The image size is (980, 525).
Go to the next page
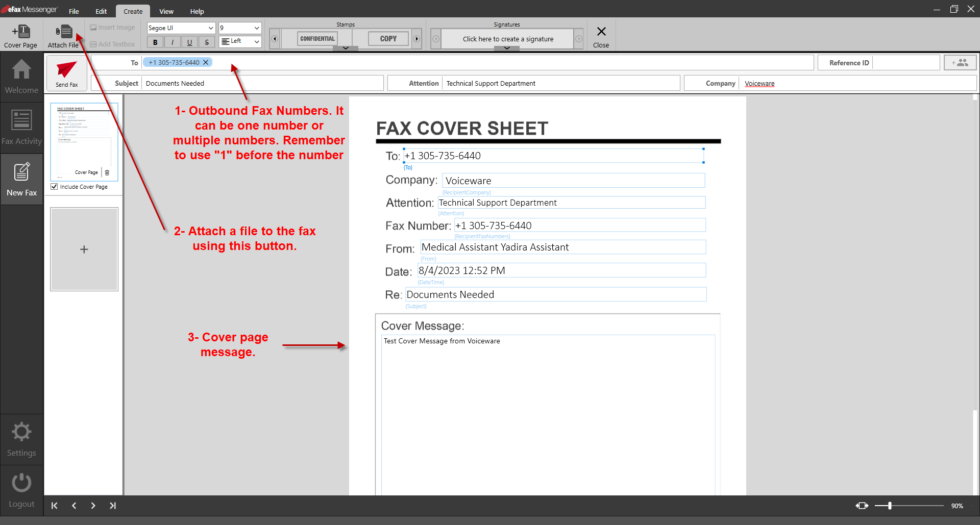point(93,506)
